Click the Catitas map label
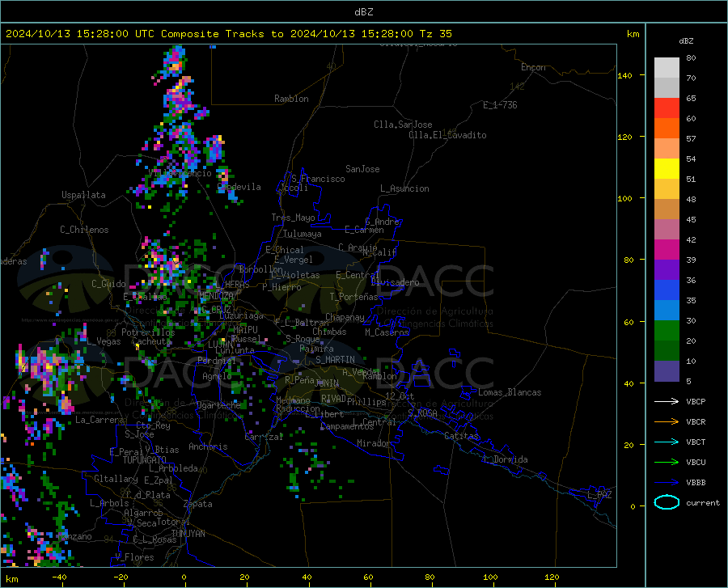The image size is (728, 588). tap(461, 436)
